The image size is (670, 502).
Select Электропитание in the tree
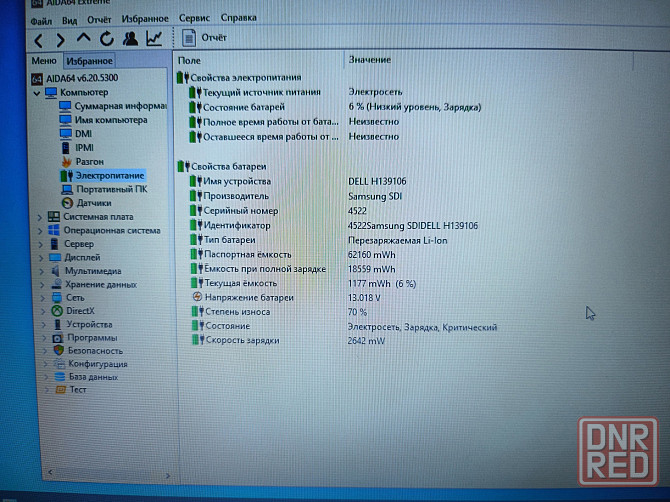(110, 175)
